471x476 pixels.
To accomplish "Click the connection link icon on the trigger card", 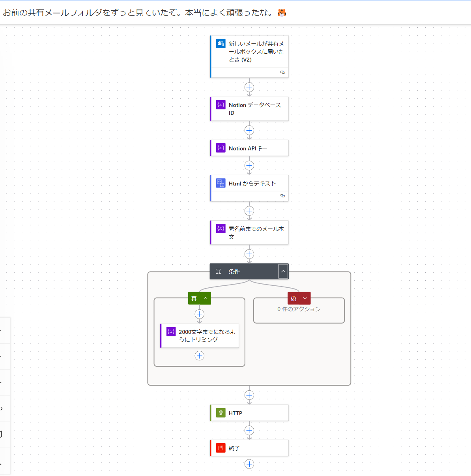I will (282, 72).
